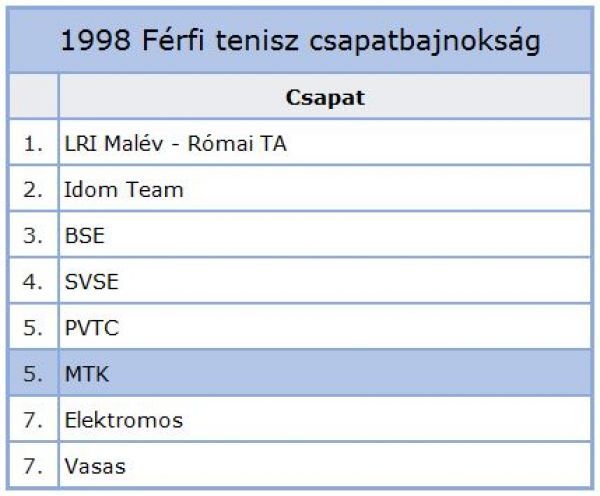Select the 'Idom Team' row
The width and height of the screenshot is (600, 496).
click(300, 189)
